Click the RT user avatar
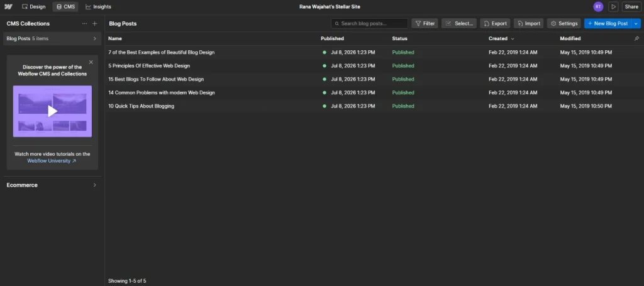The height and width of the screenshot is (286, 644). [x=598, y=6]
